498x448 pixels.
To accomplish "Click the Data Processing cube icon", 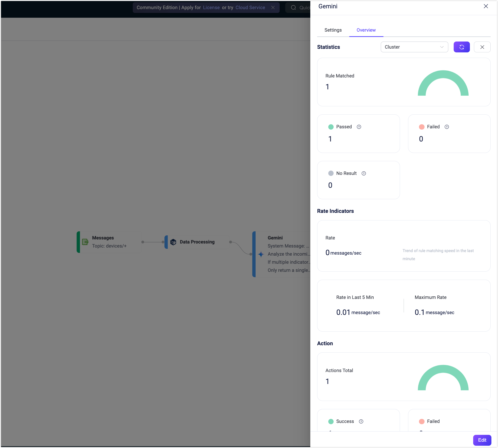I will tap(173, 242).
